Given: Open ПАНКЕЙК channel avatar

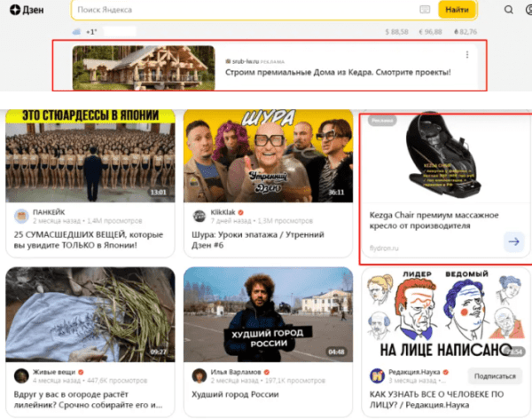Looking at the screenshot, I should click(x=20, y=216).
